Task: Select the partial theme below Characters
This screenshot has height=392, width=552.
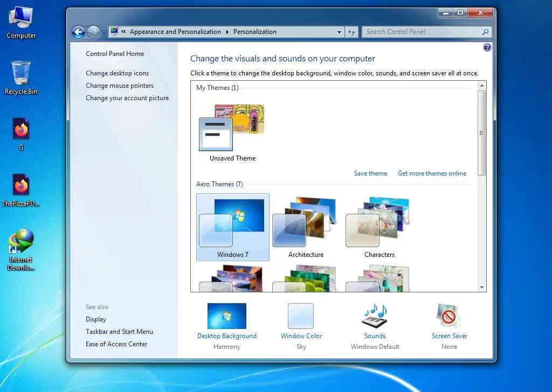Action: [x=379, y=278]
